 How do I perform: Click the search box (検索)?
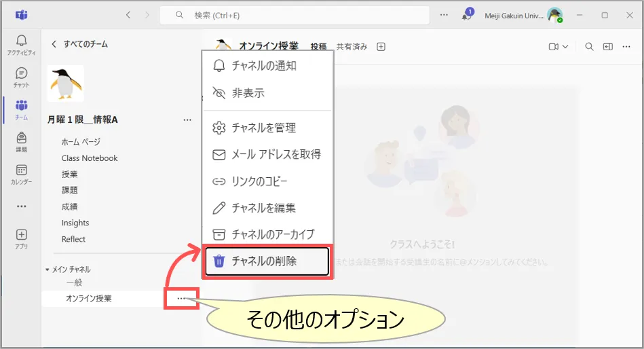click(295, 15)
